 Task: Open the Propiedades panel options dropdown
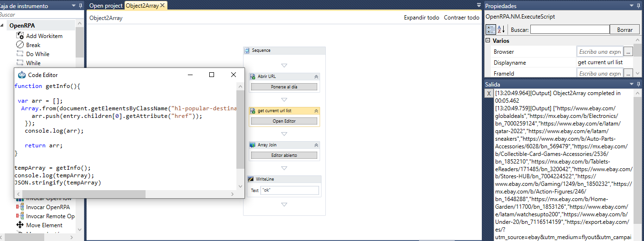pos(632,6)
